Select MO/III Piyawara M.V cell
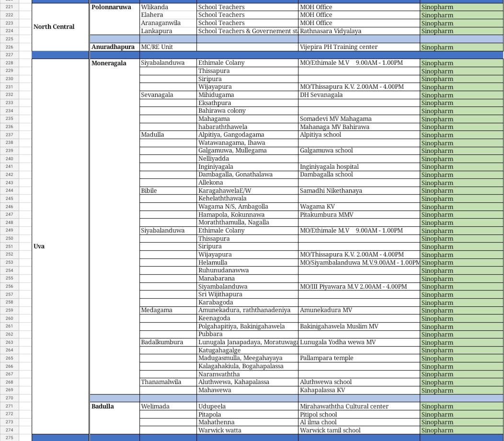 pos(359,286)
